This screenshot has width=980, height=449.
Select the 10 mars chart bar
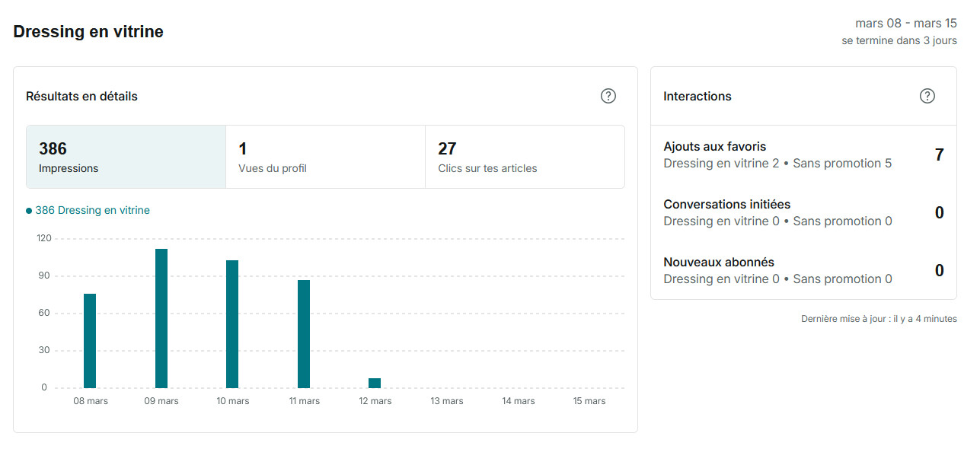tap(232, 324)
